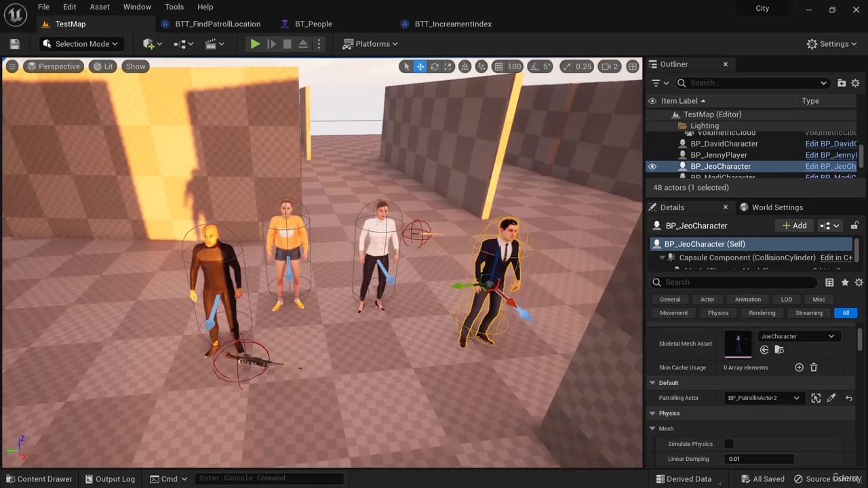
Task: Toggle rotation angle snapping
Action: coord(534,66)
